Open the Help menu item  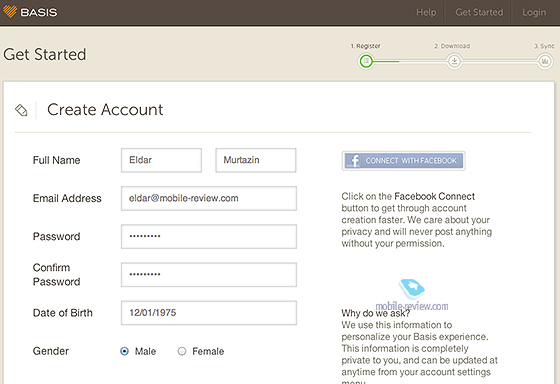pos(426,12)
